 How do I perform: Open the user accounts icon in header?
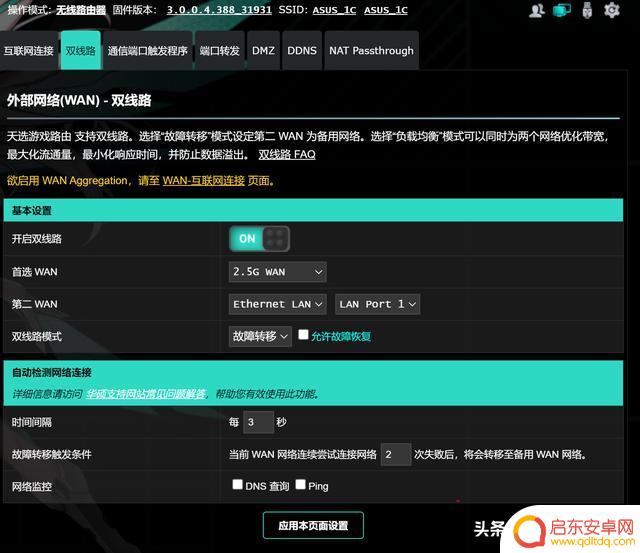[x=536, y=10]
